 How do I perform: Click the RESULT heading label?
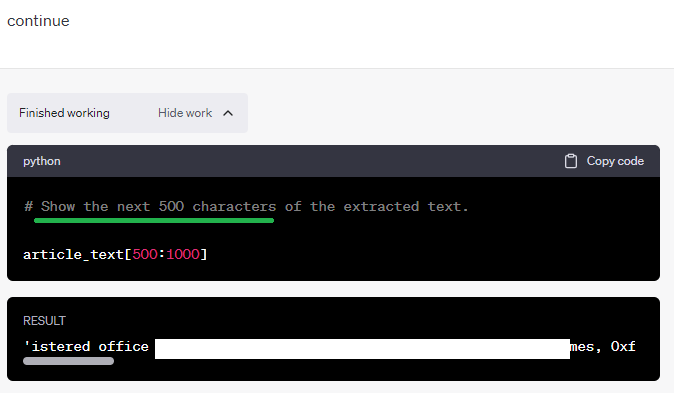point(44,321)
